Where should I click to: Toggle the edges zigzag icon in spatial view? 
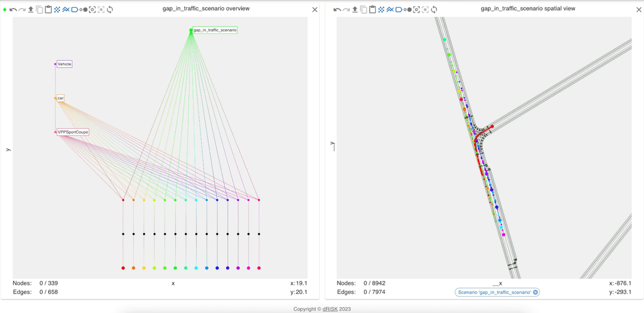[x=389, y=10]
